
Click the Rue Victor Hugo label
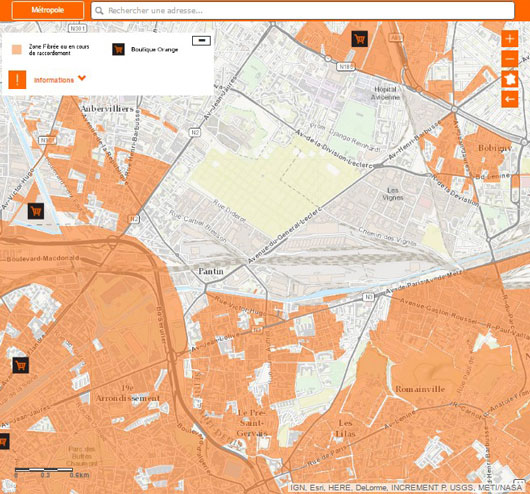tap(240, 306)
